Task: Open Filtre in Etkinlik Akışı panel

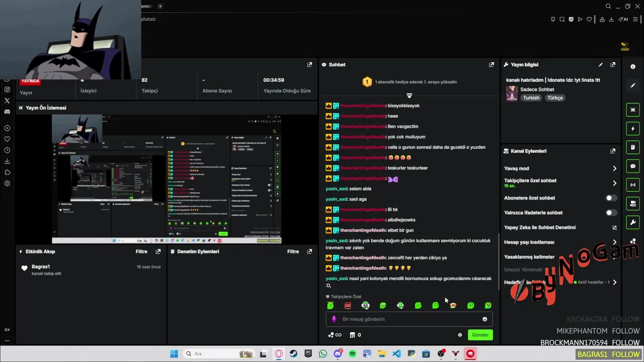Action: (x=141, y=251)
